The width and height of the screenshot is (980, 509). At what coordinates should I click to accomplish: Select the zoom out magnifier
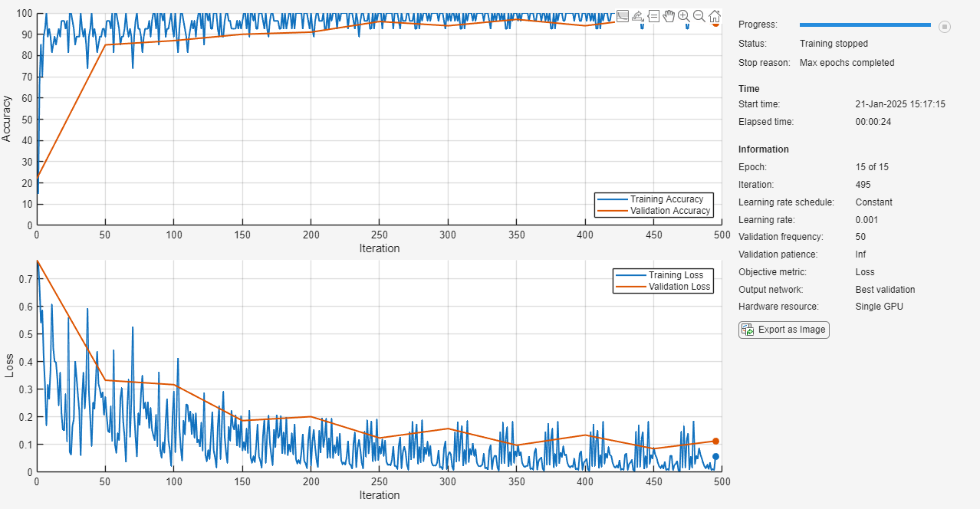(x=699, y=16)
